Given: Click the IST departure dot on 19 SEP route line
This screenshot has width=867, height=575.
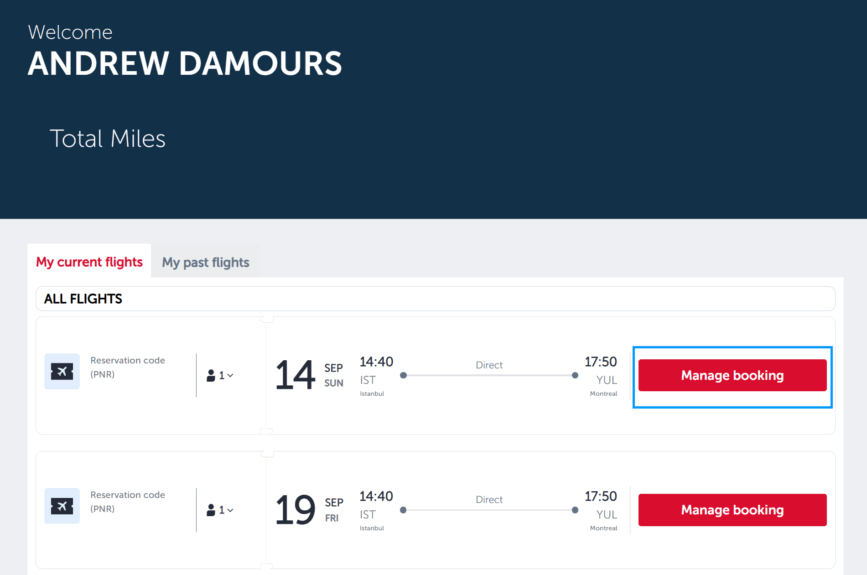Looking at the screenshot, I should click(404, 510).
